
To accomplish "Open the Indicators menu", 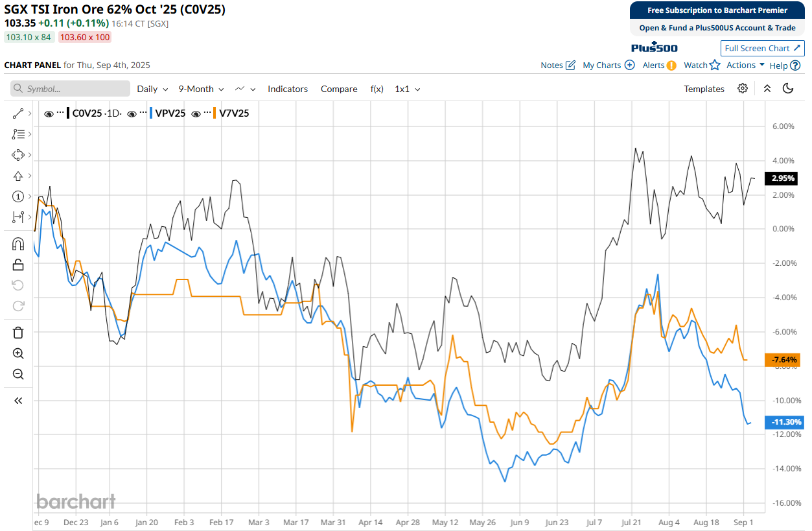I will (x=288, y=89).
